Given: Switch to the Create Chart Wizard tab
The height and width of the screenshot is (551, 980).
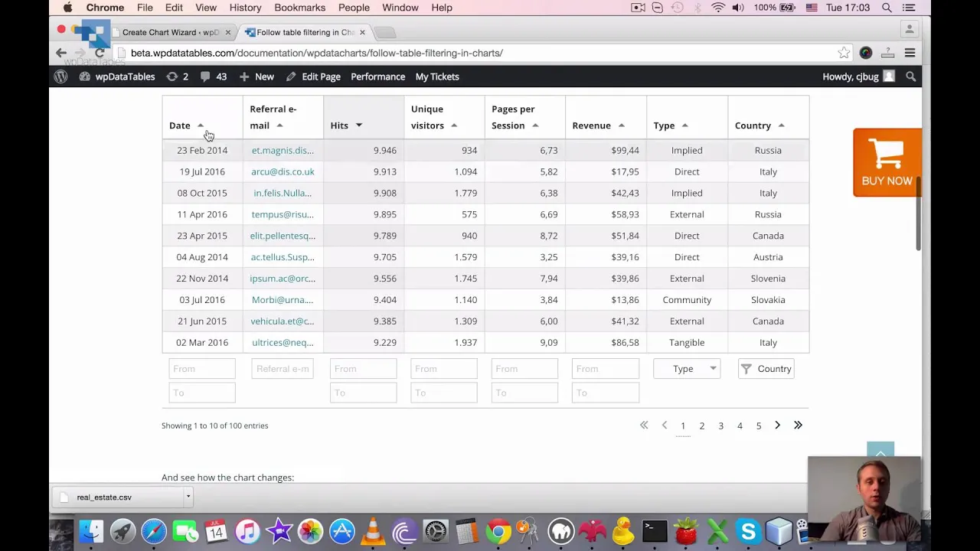Looking at the screenshot, I should (170, 32).
